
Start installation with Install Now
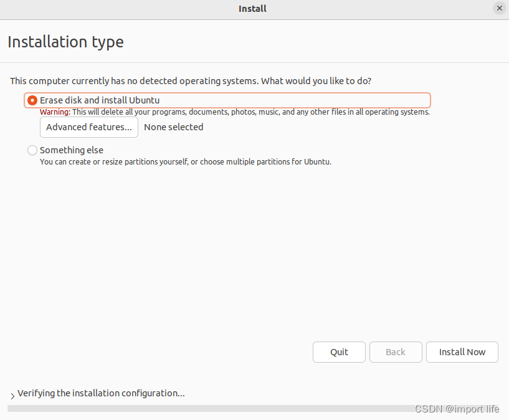click(462, 352)
